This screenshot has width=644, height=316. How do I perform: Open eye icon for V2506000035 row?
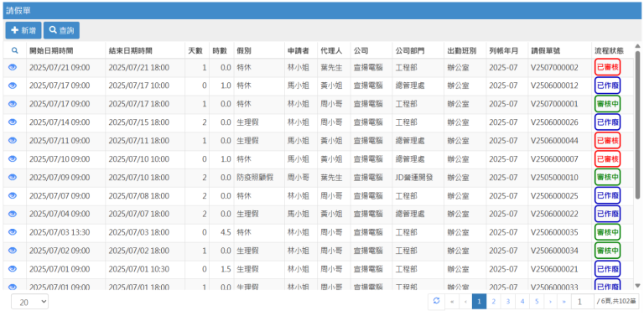pos(13,232)
